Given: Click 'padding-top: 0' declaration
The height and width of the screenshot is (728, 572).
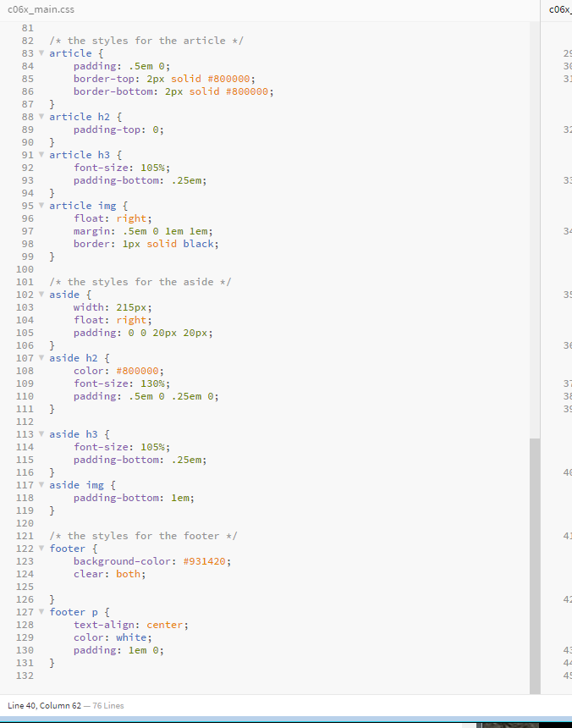Looking at the screenshot, I should coord(118,130).
